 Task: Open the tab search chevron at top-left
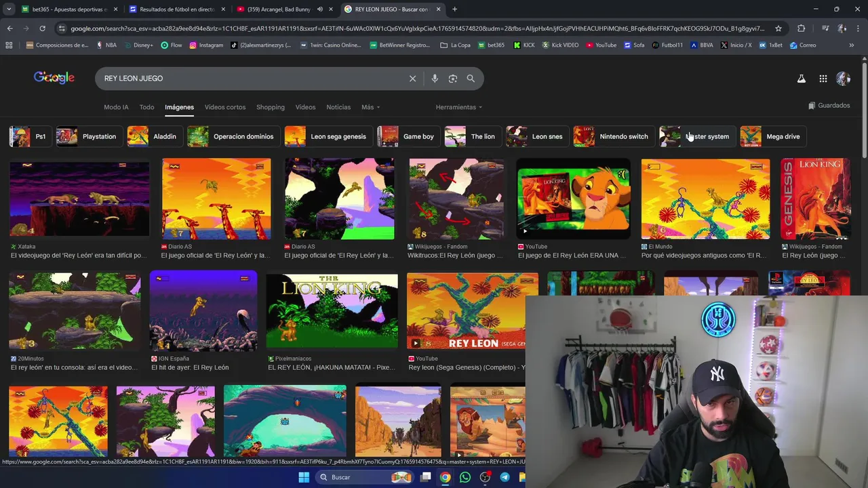click(9, 9)
